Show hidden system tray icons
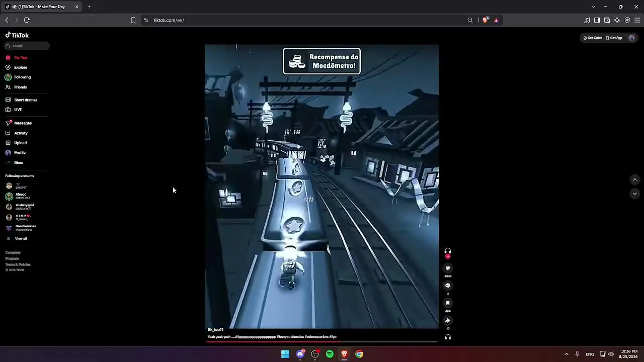 pos(566,354)
